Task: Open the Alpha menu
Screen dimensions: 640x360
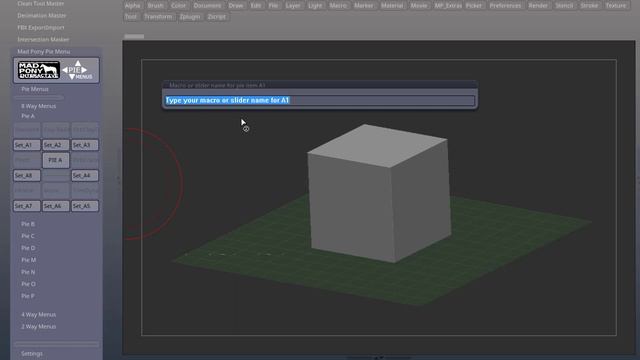Action: (132, 6)
